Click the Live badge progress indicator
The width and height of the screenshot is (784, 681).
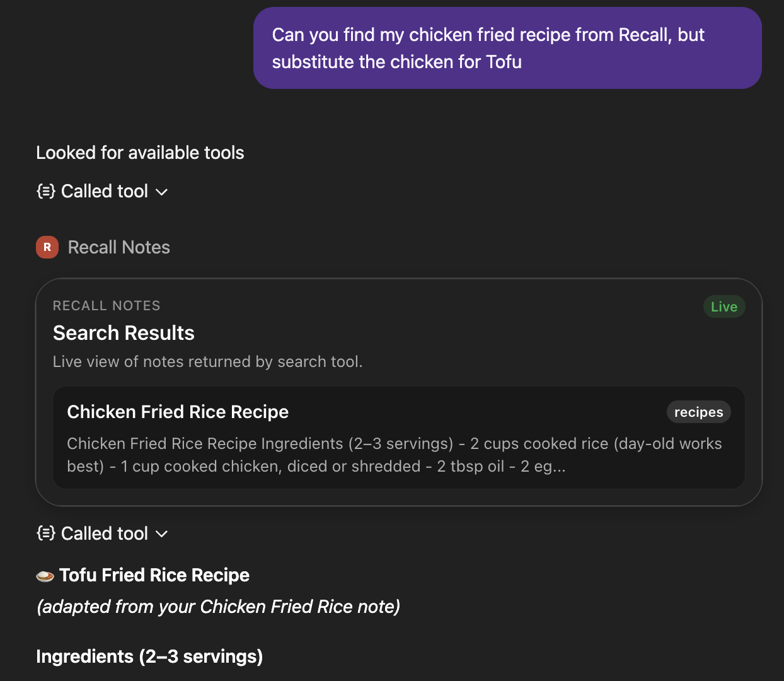click(x=723, y=306)
